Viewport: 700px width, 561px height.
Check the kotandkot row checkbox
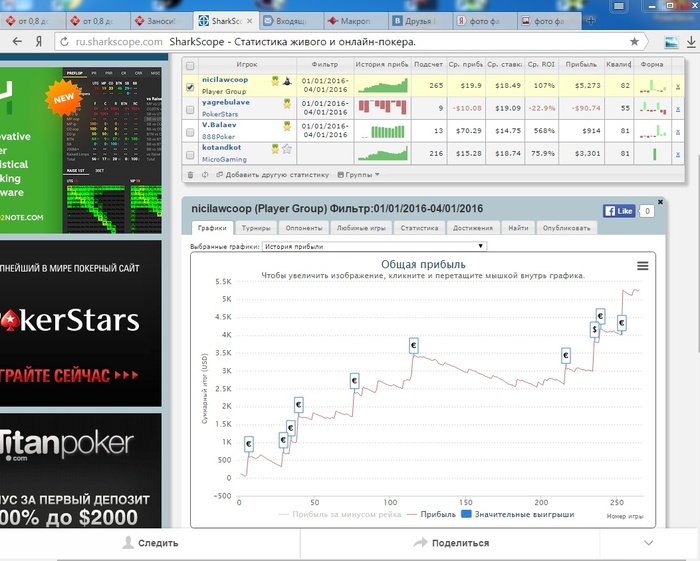[190, 155]
